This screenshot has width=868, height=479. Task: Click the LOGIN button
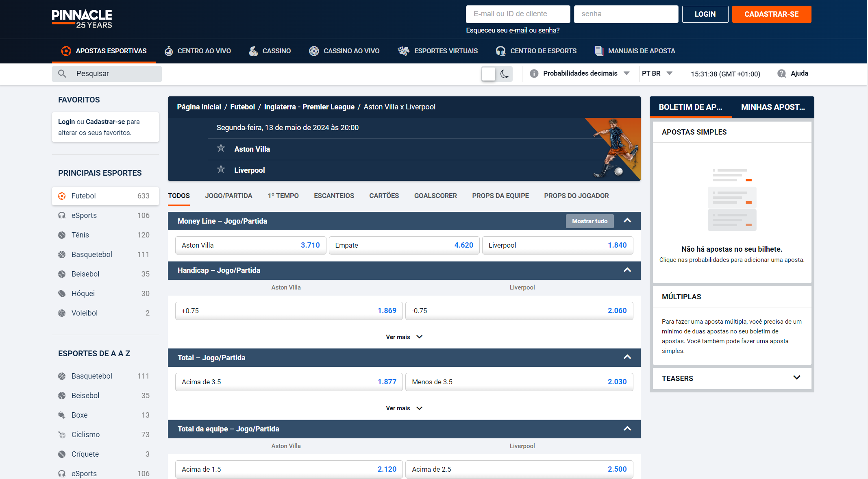[x=705, y=14]
